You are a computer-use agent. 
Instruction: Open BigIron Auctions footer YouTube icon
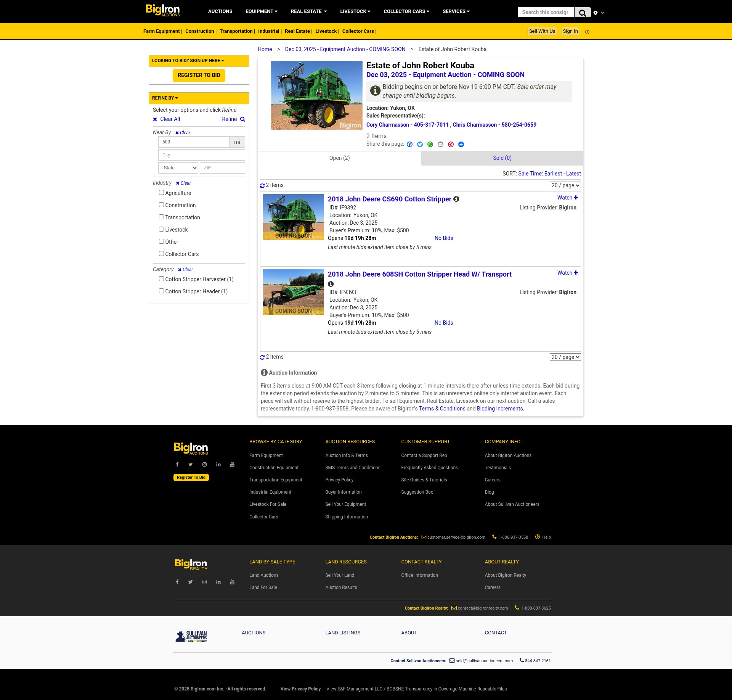click(232, 465)
